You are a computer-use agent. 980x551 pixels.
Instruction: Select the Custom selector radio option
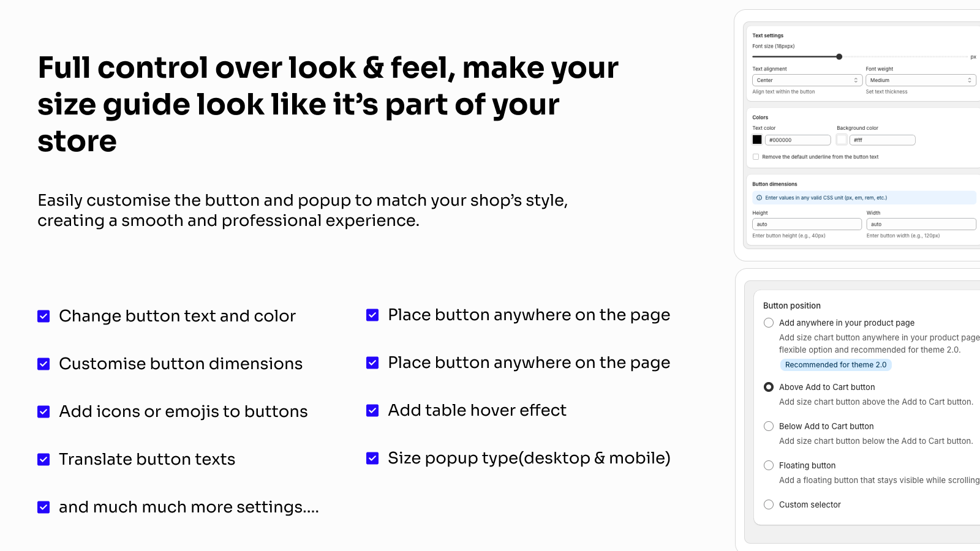coord(769,504)
